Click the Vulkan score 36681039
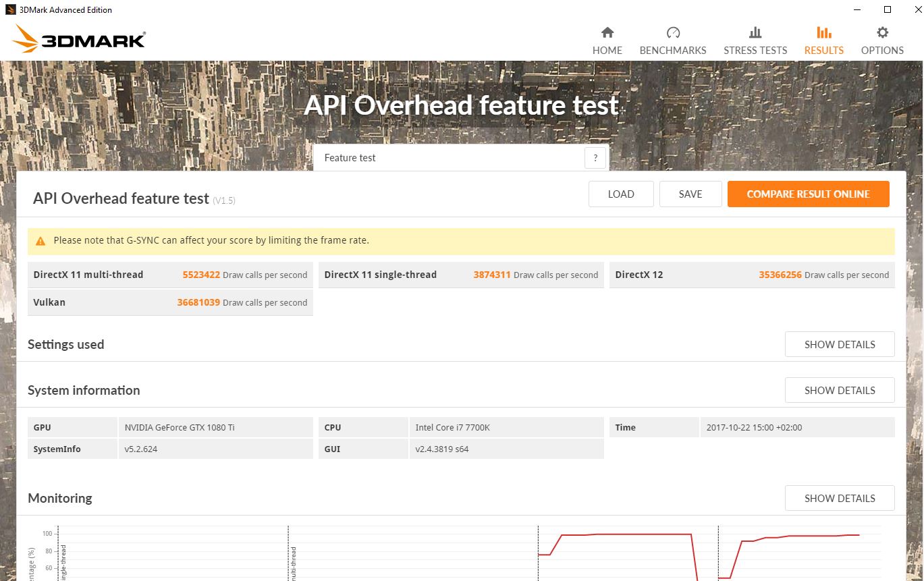 coord(198,302)
